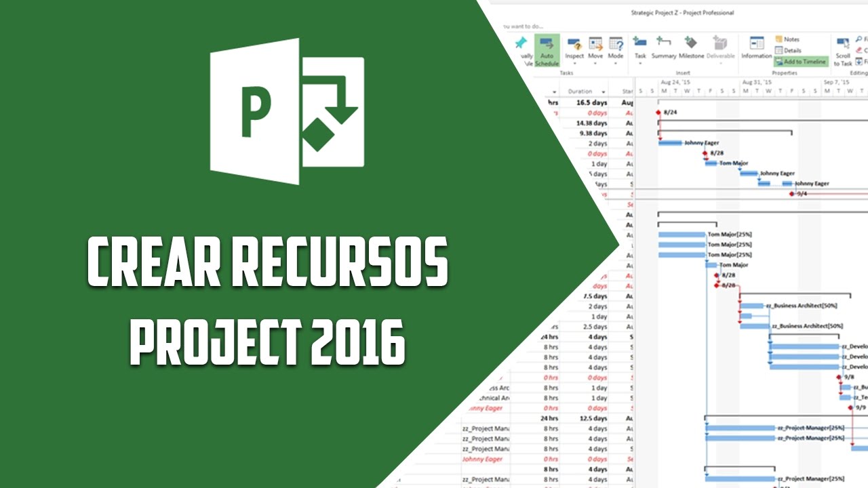Select the first zz_Project Manager[25%] Gantt bar
868x488 pixels.
pos(740,428)
